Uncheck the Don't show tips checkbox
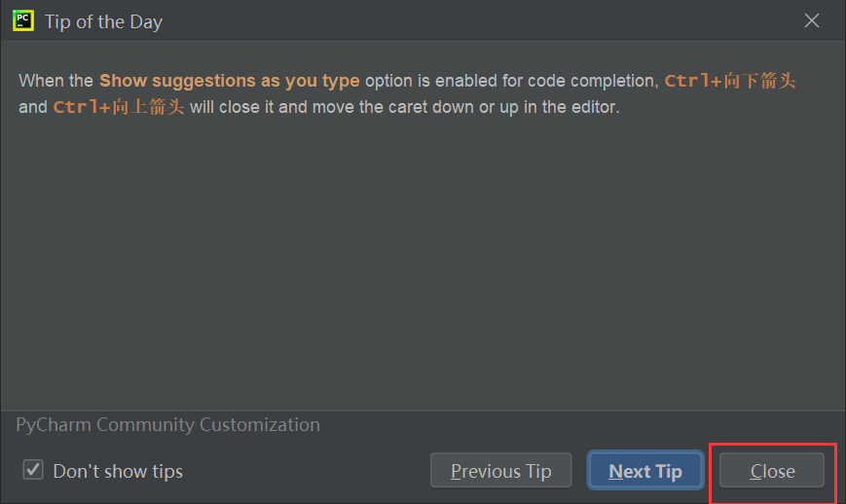846x504 pixels. click(34, 471)
